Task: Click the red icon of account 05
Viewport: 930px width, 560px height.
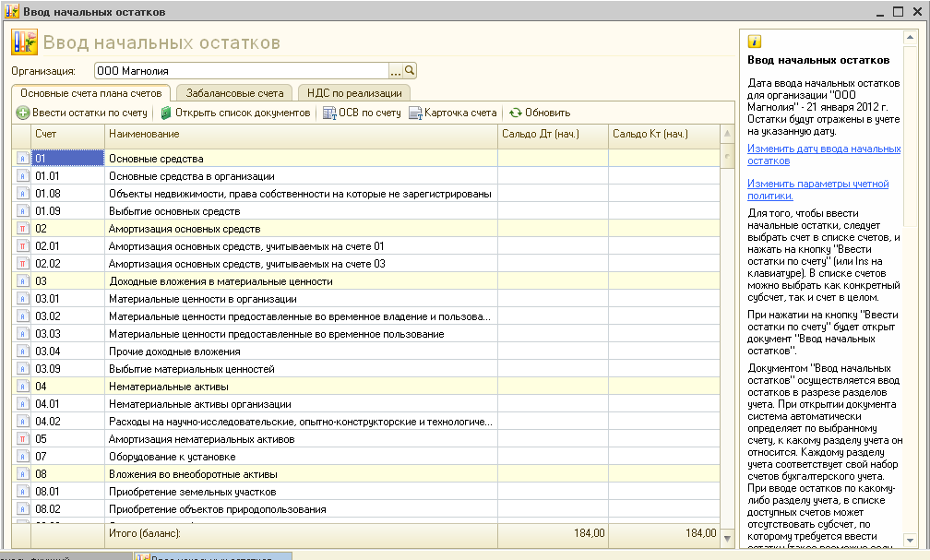Action: (x=22, y=439)
